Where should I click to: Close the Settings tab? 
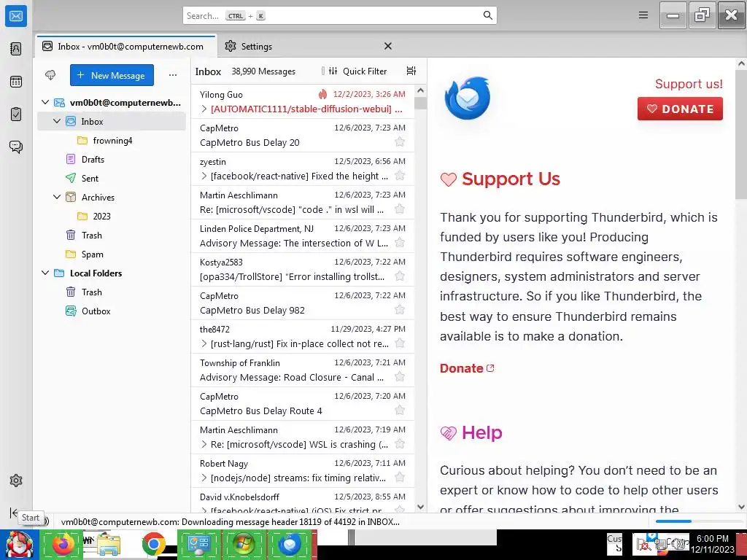[x=388, y=46]
